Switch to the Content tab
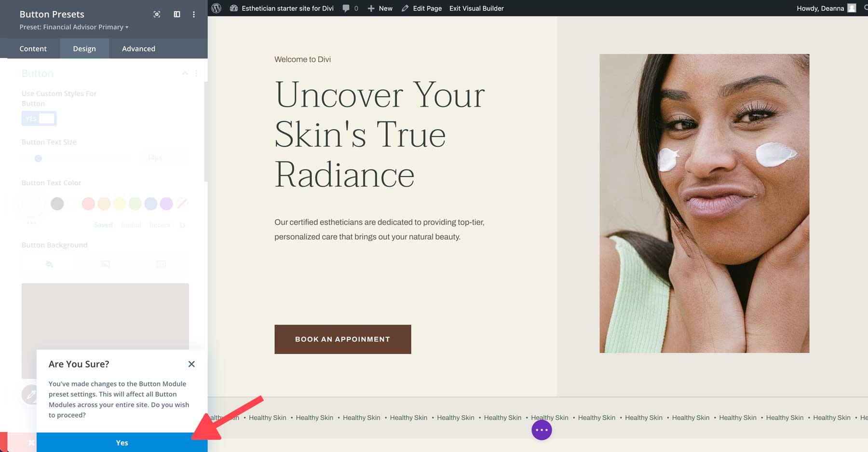 [x=33, y=48]
